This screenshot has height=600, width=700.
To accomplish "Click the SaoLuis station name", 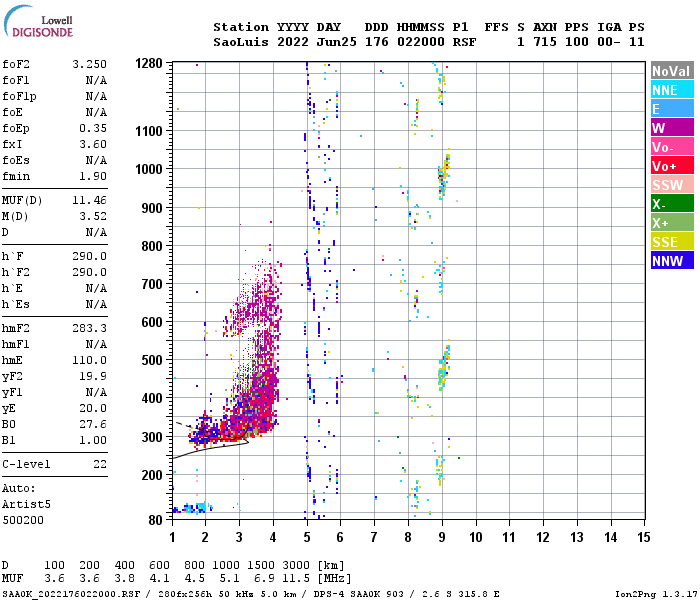I will 241,42.
